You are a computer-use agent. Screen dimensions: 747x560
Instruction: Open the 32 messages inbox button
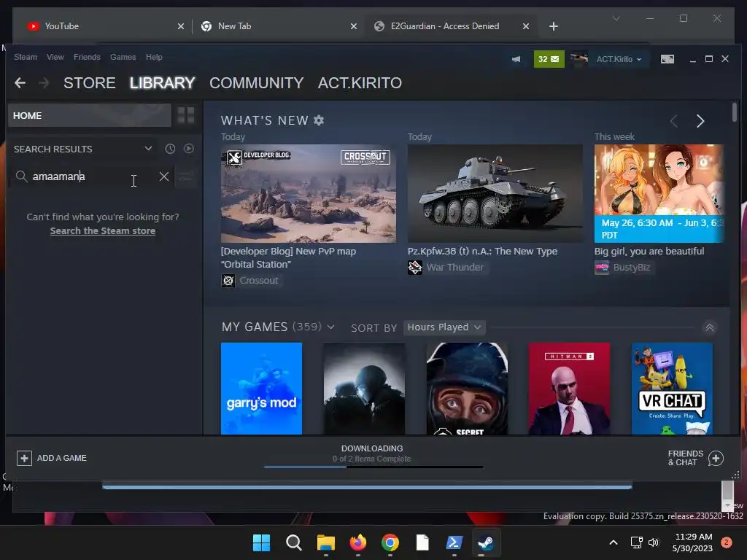tap(549, 59)
